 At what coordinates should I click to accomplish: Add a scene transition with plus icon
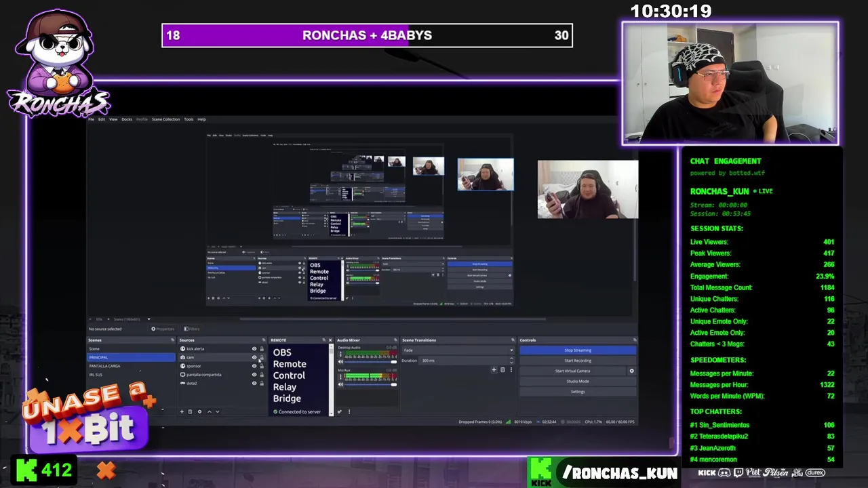[494, 370]
